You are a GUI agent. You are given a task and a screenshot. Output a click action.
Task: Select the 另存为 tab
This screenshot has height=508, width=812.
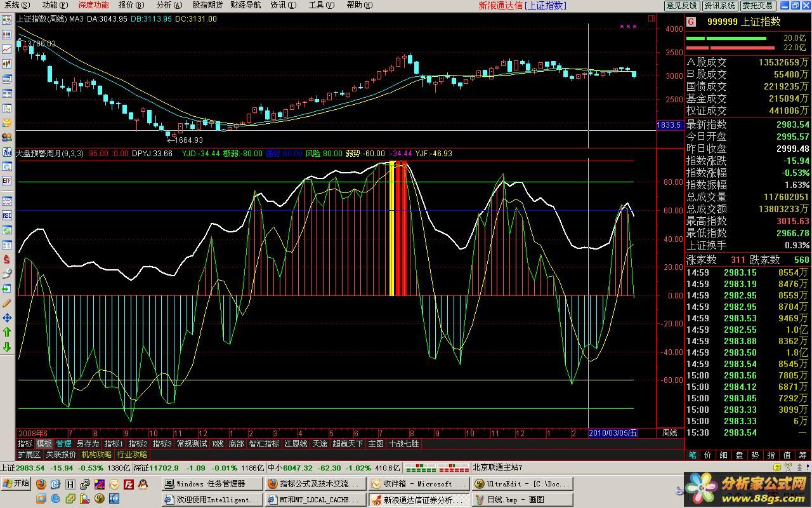pyautogui.click(x=88, y=444)
